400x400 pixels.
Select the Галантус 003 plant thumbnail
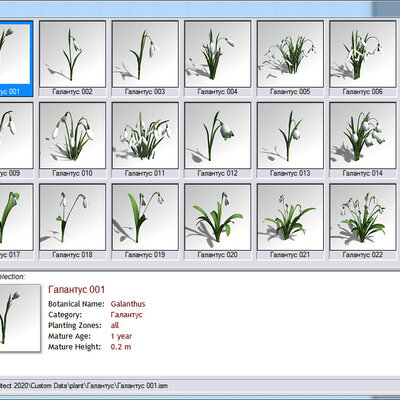click(x=145, y=54)
